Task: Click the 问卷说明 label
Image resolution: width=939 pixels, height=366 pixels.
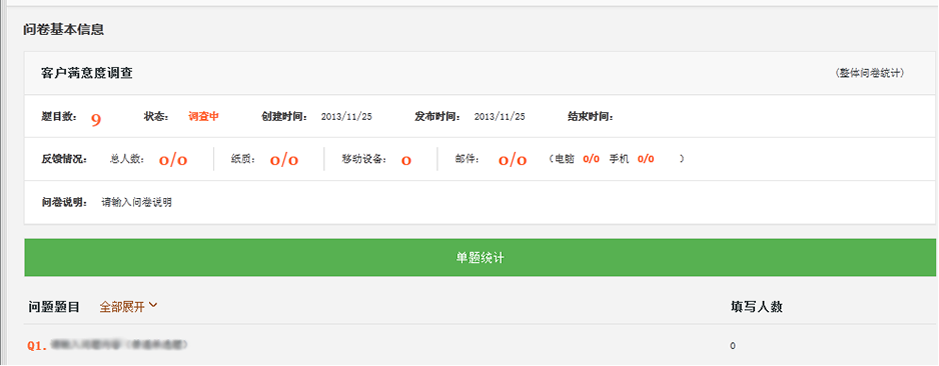Action: (x=65, y=202)
